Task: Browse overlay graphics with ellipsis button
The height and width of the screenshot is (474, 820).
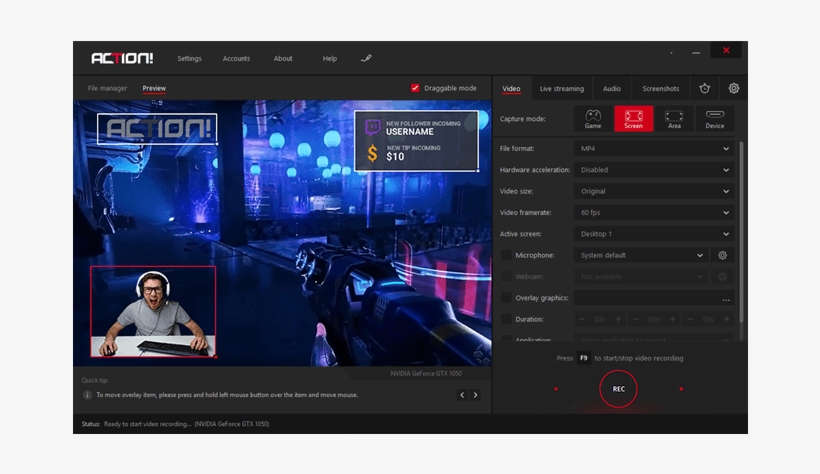Action: 726,298
